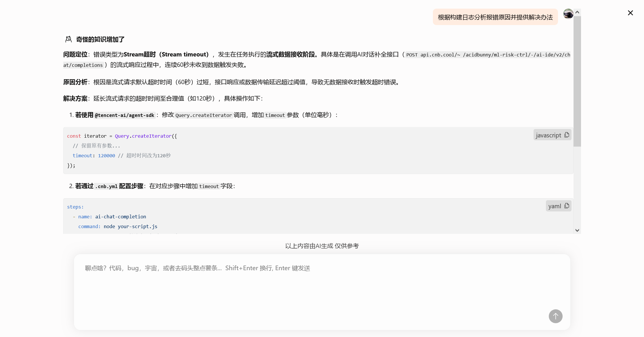The width and height of the screenshot is (644, 337).
Task: Click the cat mascot icon beside the title
Action: [68, 39]
